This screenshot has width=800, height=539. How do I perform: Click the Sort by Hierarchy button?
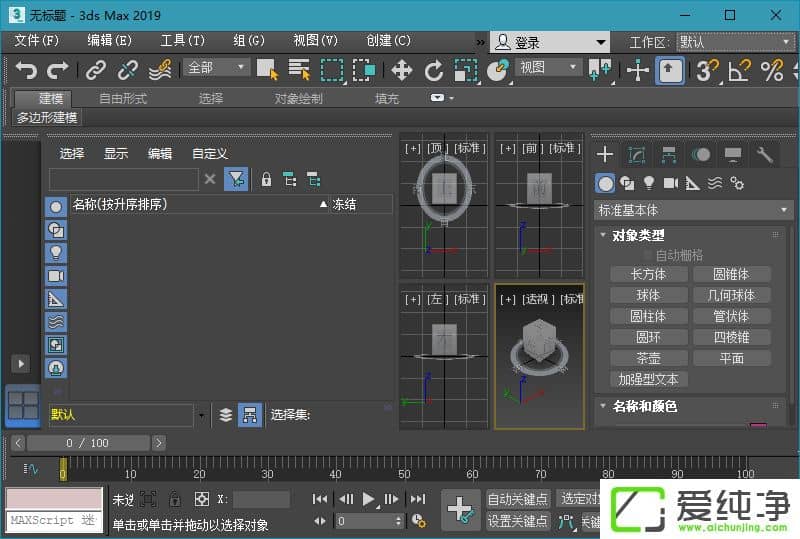coord(250,415)
